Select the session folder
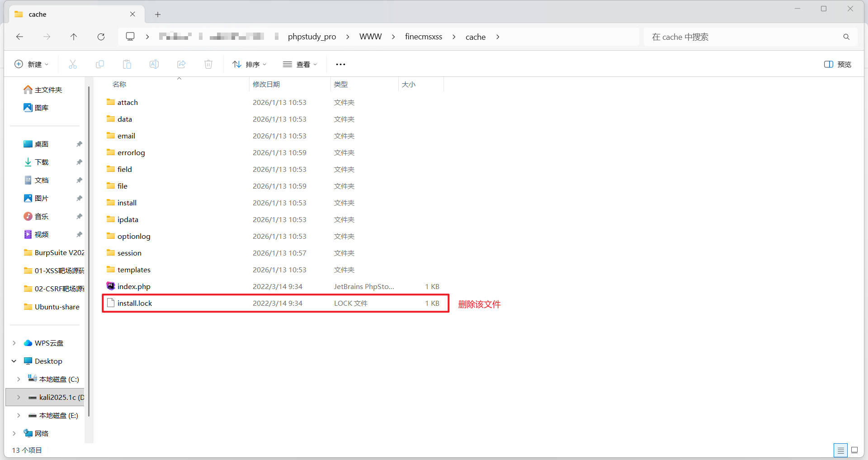This screenshot has height=460, width=868. [273, 253]
